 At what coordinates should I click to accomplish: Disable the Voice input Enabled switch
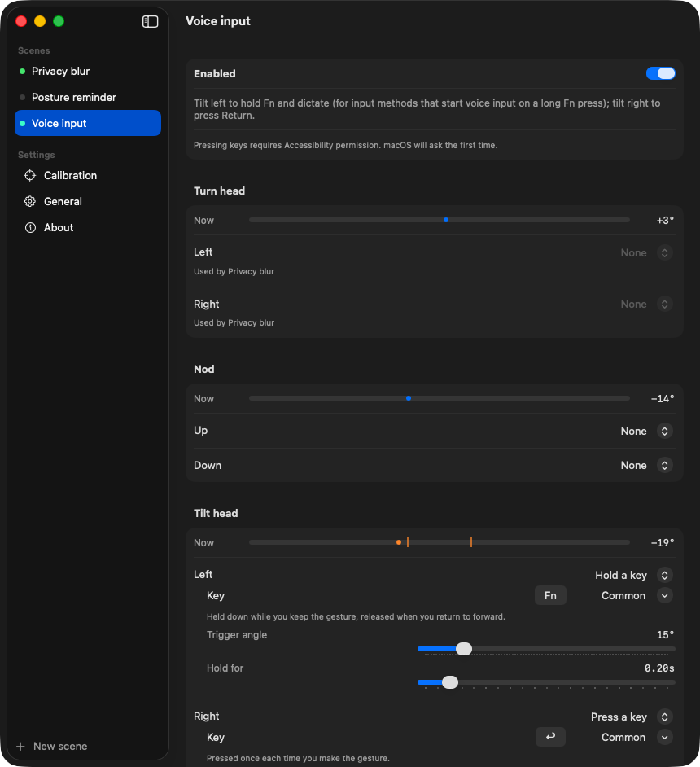[x=660, y=73]
